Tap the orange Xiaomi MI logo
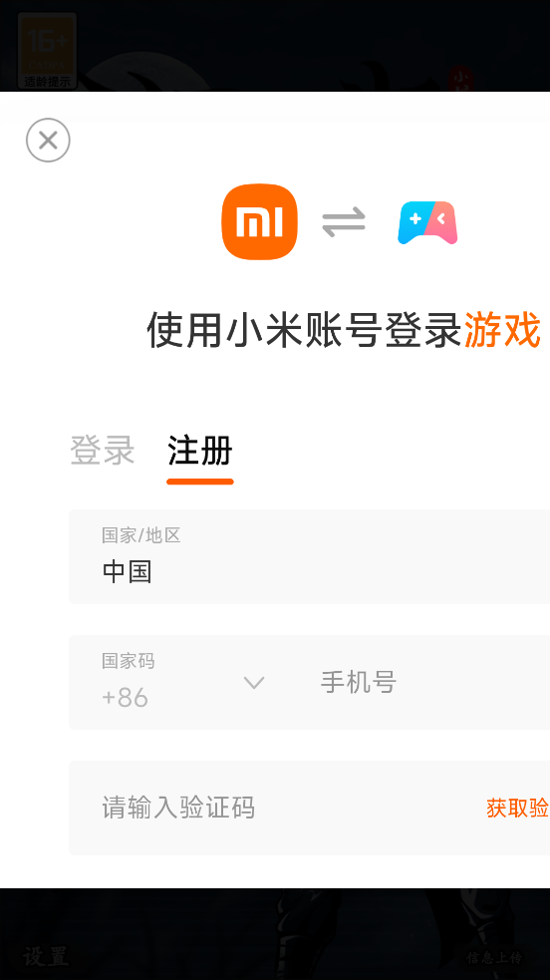Screen dimensions: 550x980 [259, 221]
